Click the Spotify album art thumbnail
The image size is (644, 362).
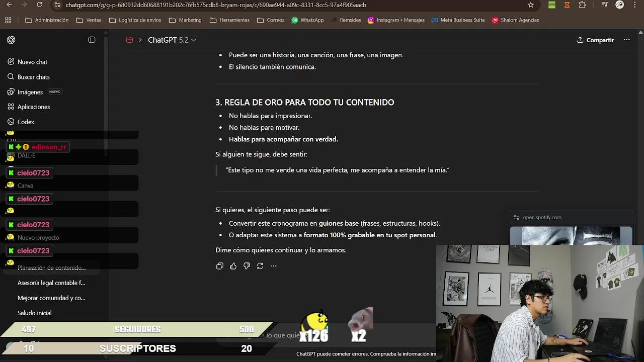571,236
